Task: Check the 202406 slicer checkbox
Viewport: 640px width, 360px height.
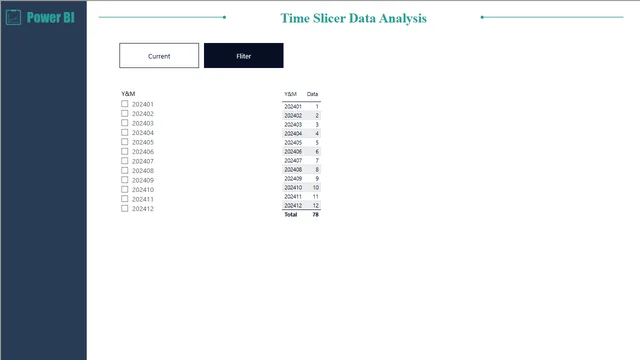Action: tap(124, 151)
